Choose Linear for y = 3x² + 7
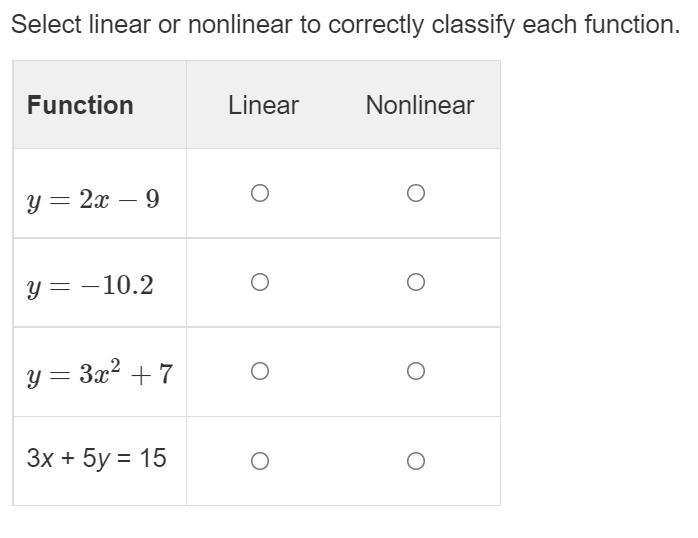 coord(259,372)
